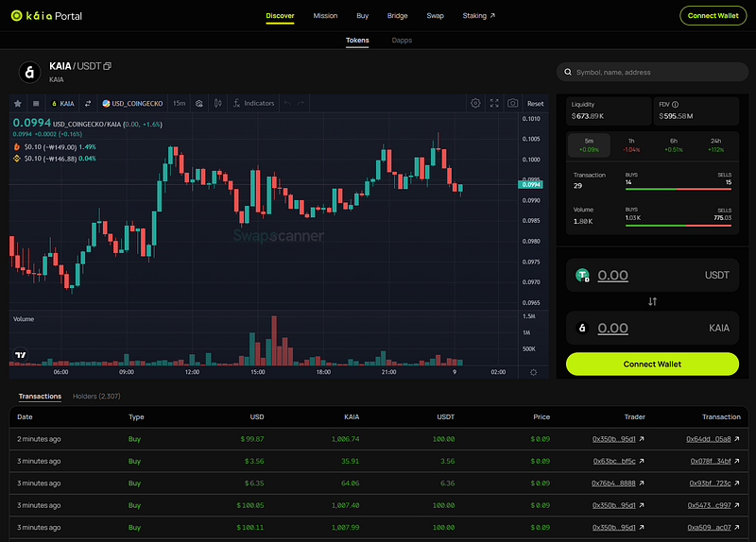The image size is (756, 542).
Task: Flip the KAIA pair swap arrows in toolbar
Action: tap(88, 104)
